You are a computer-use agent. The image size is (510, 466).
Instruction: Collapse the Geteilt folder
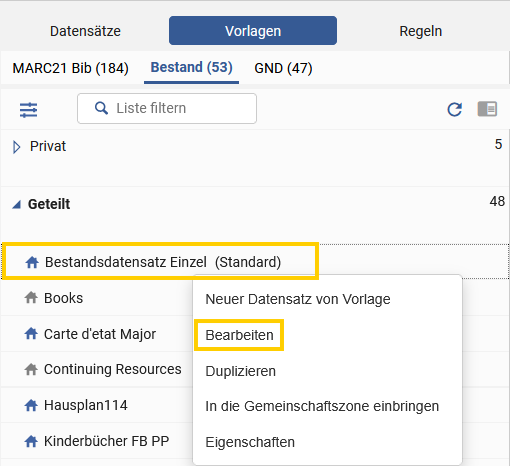[x=16, y=204]
